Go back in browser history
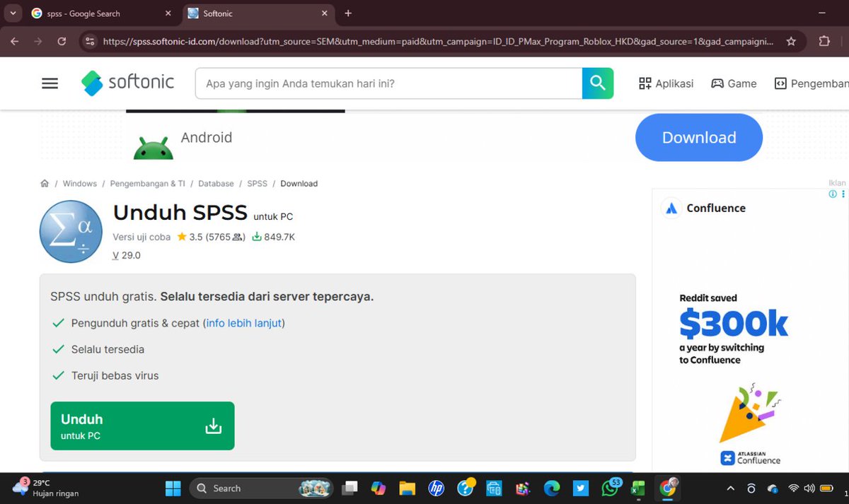The width and height of the screenshot is (849, 504). [16, 41]
